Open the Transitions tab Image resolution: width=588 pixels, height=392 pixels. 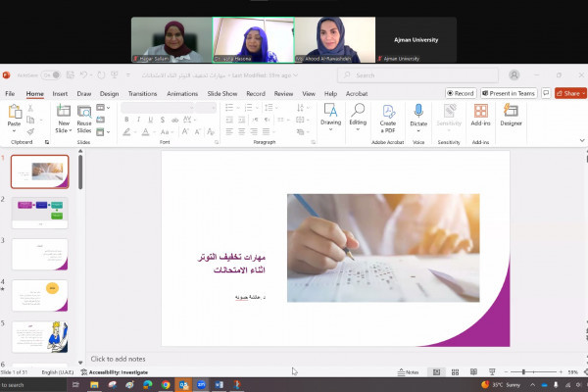(x=142, y=94)
